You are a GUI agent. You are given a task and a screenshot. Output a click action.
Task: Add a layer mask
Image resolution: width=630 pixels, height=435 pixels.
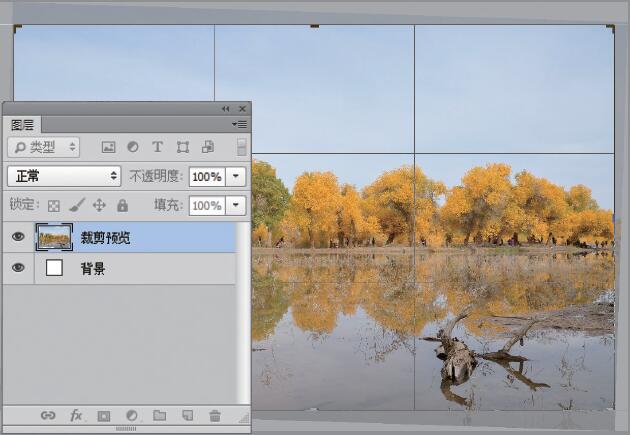[x=104, y=415]
